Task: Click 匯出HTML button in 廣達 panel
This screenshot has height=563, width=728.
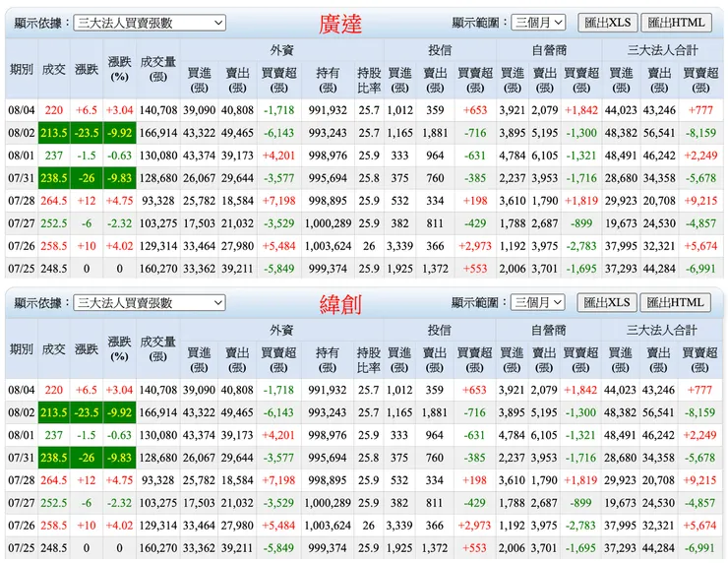Action: pos(677,23)
